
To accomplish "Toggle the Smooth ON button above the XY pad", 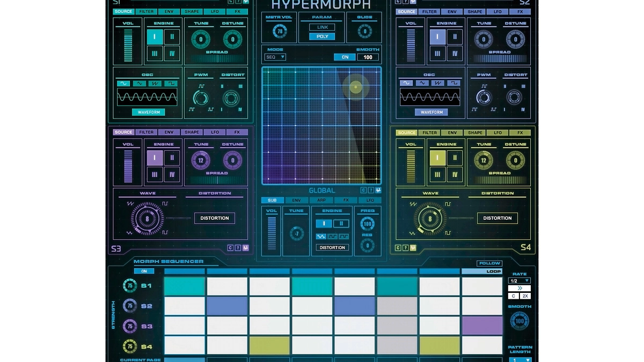I will [x=345, y=57].
